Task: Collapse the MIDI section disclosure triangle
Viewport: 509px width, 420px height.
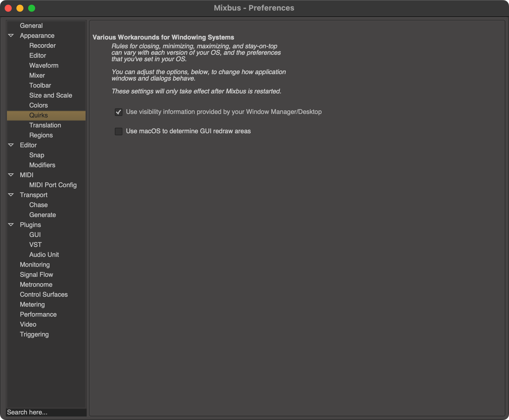Action: pos(11,175)
